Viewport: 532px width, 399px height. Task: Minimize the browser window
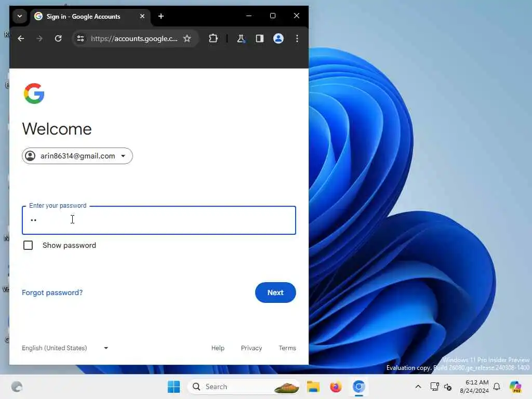tap(249, 16)
